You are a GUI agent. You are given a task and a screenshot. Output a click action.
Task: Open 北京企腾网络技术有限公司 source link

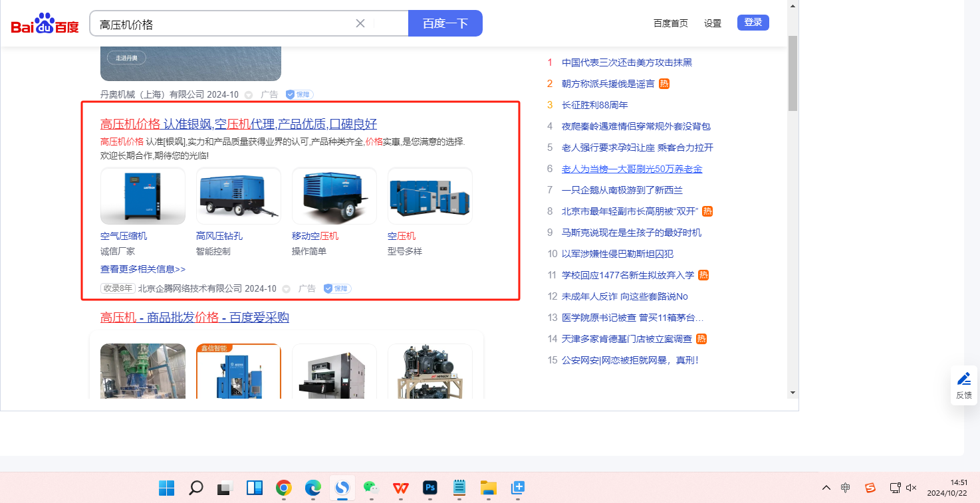pyautogui.click(x=190, y=288)
